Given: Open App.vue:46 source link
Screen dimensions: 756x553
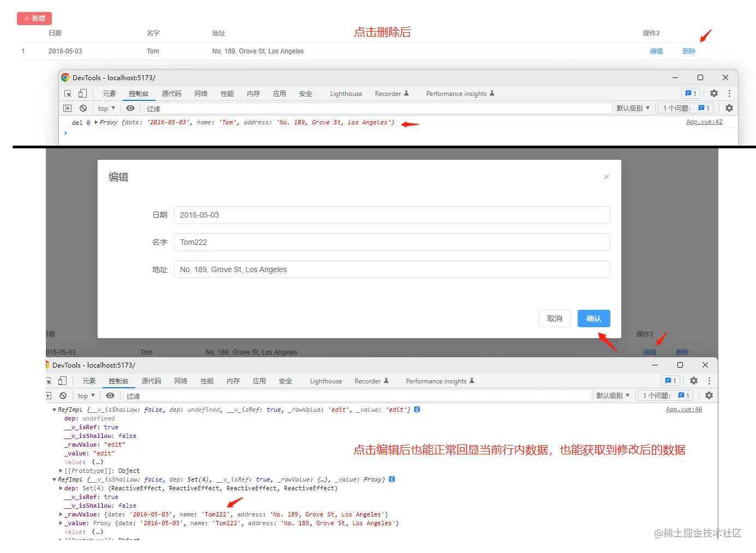Looking at the screenshot, I should pos(684,410).
